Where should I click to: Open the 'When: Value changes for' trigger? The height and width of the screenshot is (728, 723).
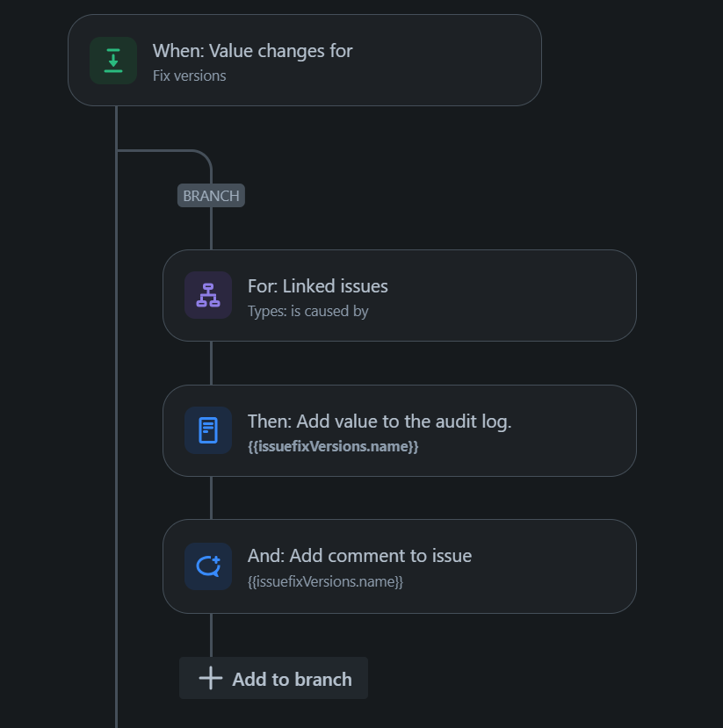(305, 61)
